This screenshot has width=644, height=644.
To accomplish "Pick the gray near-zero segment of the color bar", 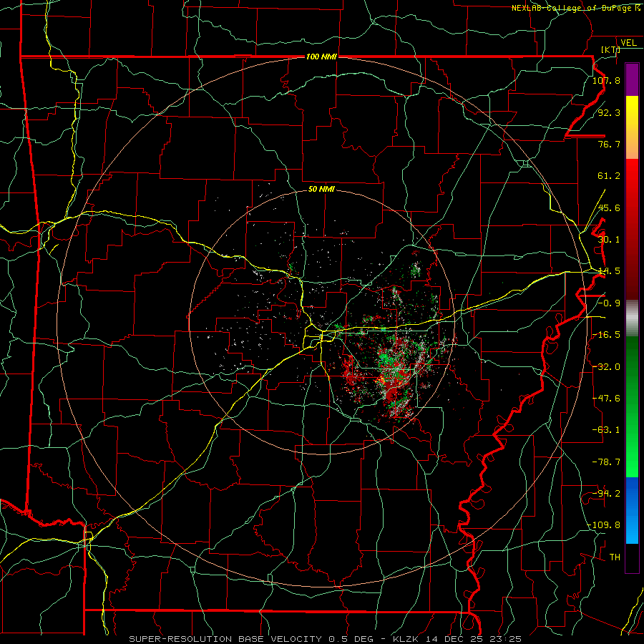I will point(632,318).
